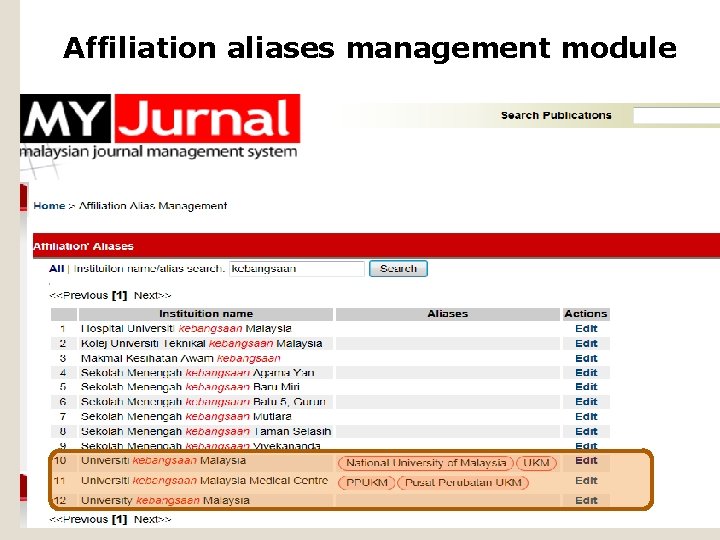Click the National University of Malaysia alias tag

426,463
